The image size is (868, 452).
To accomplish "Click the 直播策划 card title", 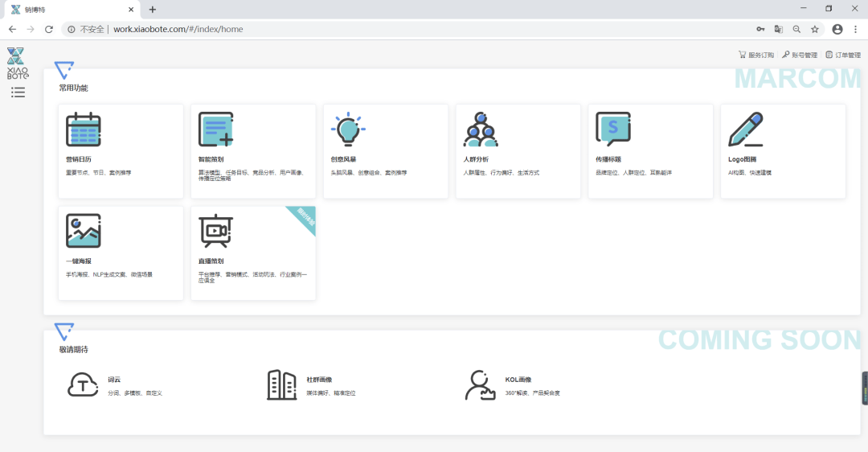I will point(211,261).
